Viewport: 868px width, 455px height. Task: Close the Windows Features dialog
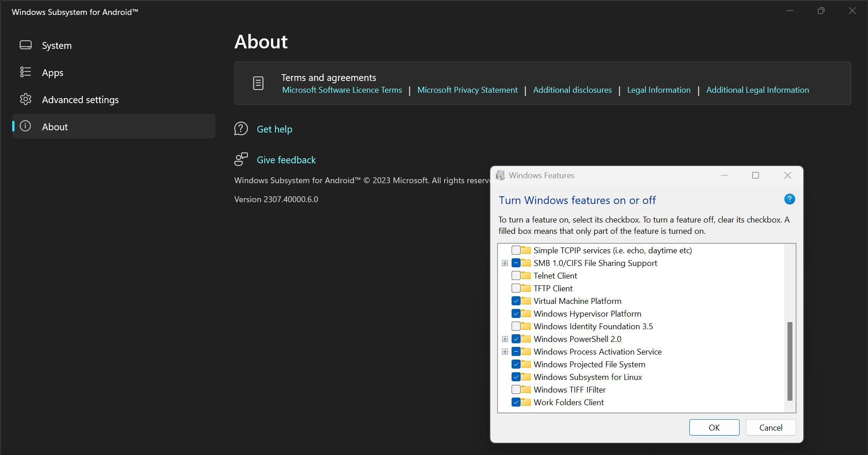[787, 175]
